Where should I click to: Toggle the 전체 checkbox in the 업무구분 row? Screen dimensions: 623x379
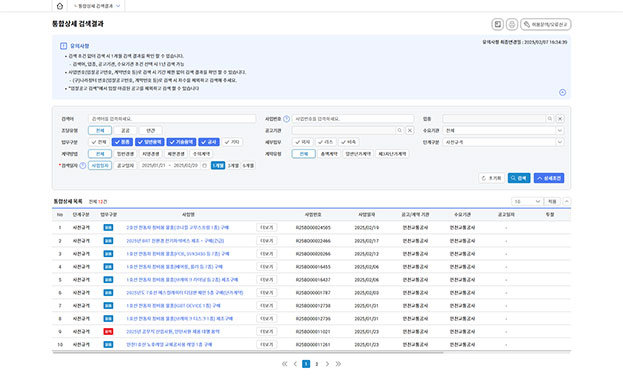pyautogui.click(x=99, y=142)
